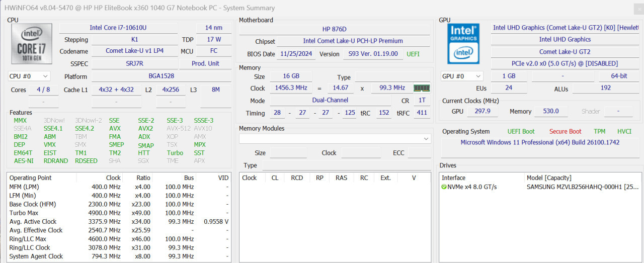Click the Ring/LLC Max row
The width and height of the screenshot is (644, 263).
[119, 239]
